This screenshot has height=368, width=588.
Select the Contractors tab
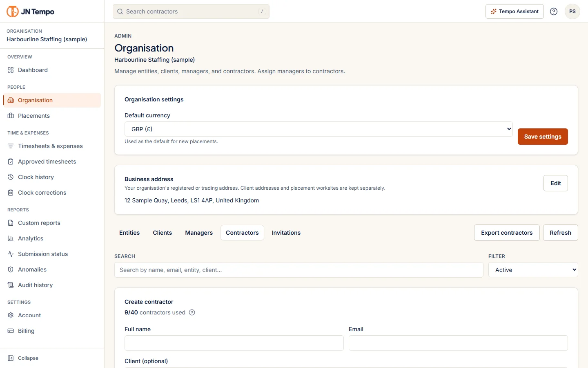[x=242, y=233]
